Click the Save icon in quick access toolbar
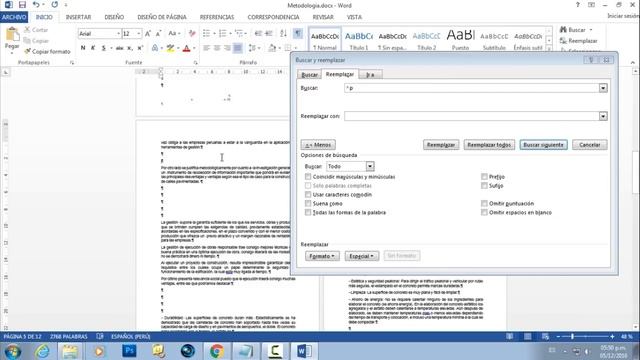 22,5
